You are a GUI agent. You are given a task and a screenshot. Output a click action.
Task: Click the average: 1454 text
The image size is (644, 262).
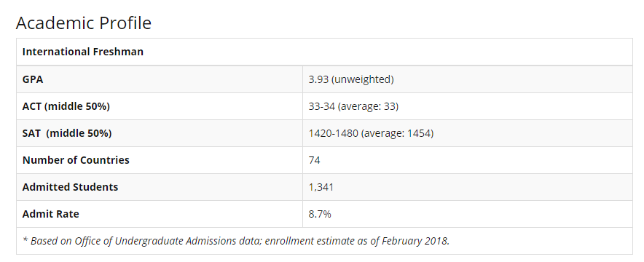tap(397, 134)
